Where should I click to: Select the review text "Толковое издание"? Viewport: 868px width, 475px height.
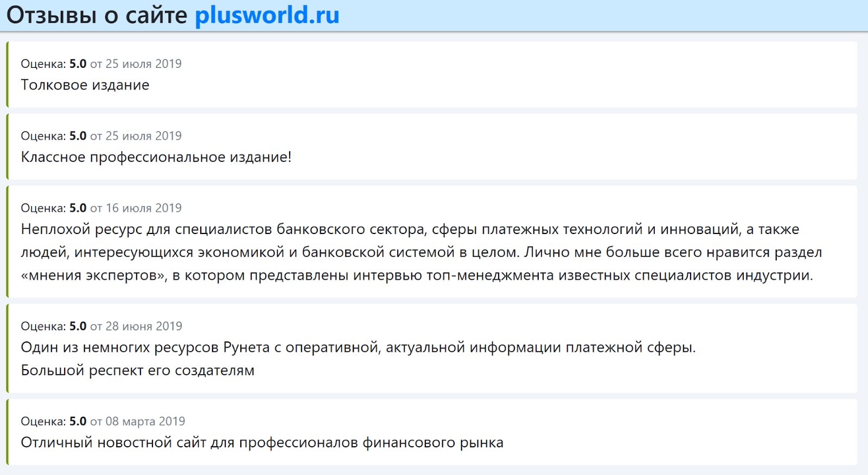tap(85, 85)
